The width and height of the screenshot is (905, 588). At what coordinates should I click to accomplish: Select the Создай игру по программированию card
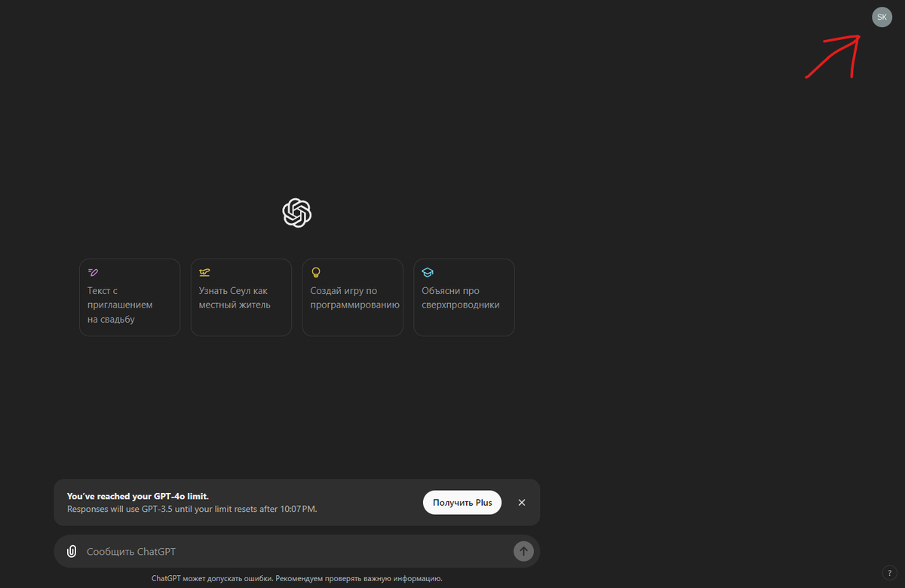353,297
